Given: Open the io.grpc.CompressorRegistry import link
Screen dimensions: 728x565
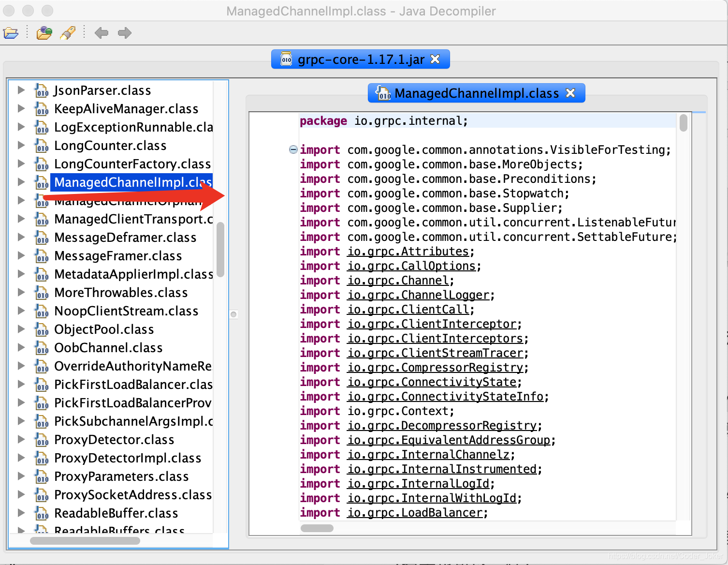Looking at the screenshot, I should 435,368.
